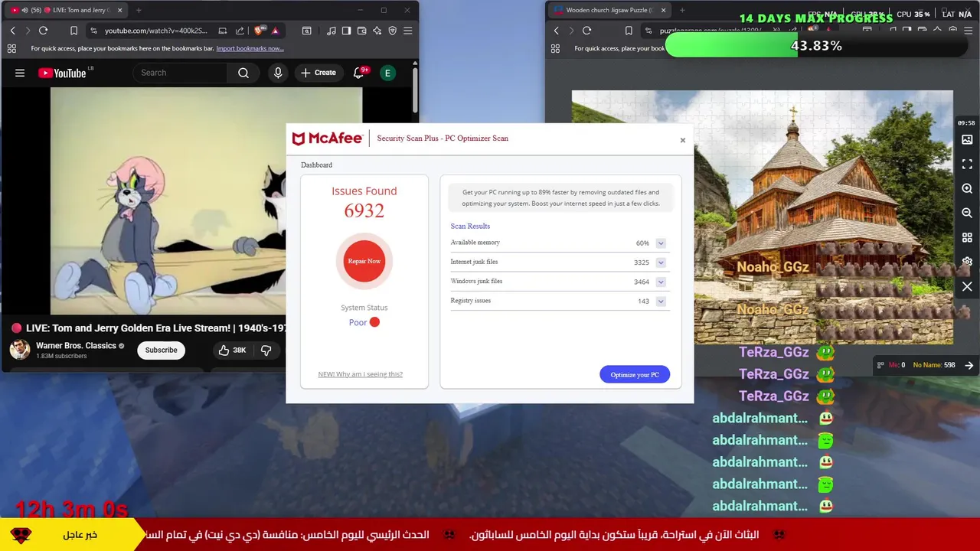Open puzzle settings gear icon
Image resolution: width=980 pixels, height=551 pixels.
pyautogui.click(x=967, y=262)
